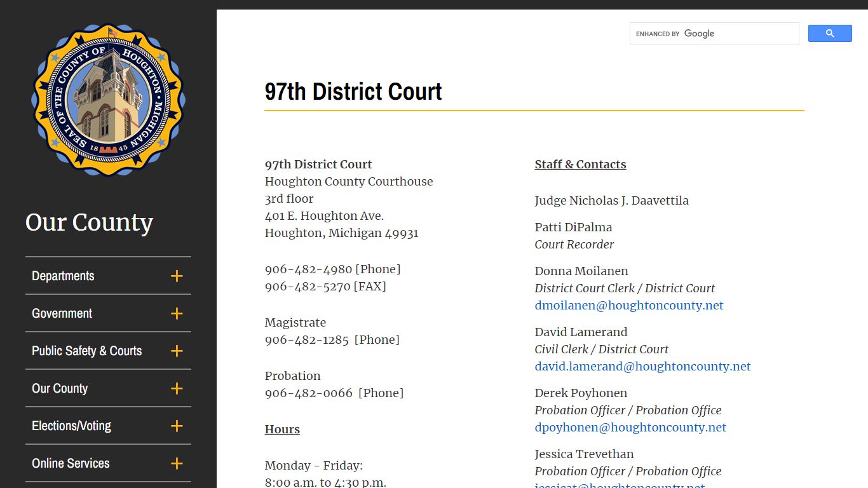The width and height of the screenshot is (868, 488).
Task: Select the Houghton, Michigan 49931 line
Action: tap(341, 233)
